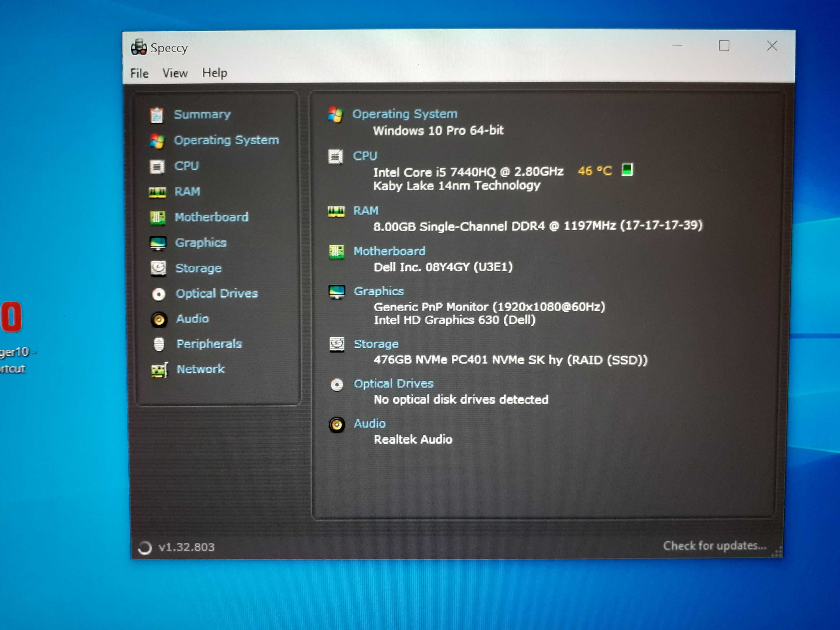This screenshot has width=840, height=630.
Task: Open Audio section in the sidebar
Action: pos(192,319)
